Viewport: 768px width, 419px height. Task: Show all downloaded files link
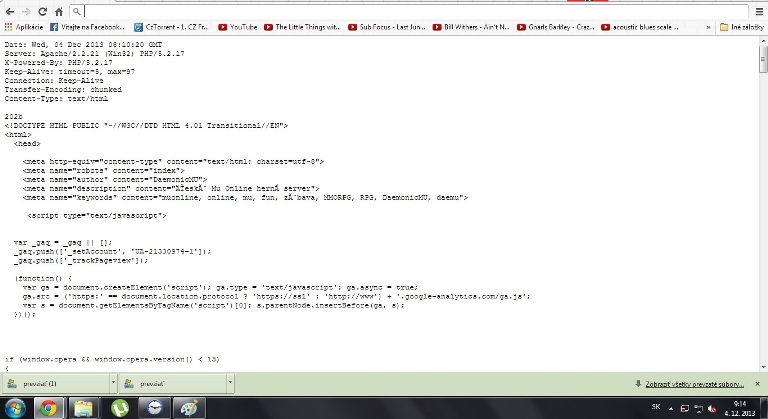click(694, 383)
